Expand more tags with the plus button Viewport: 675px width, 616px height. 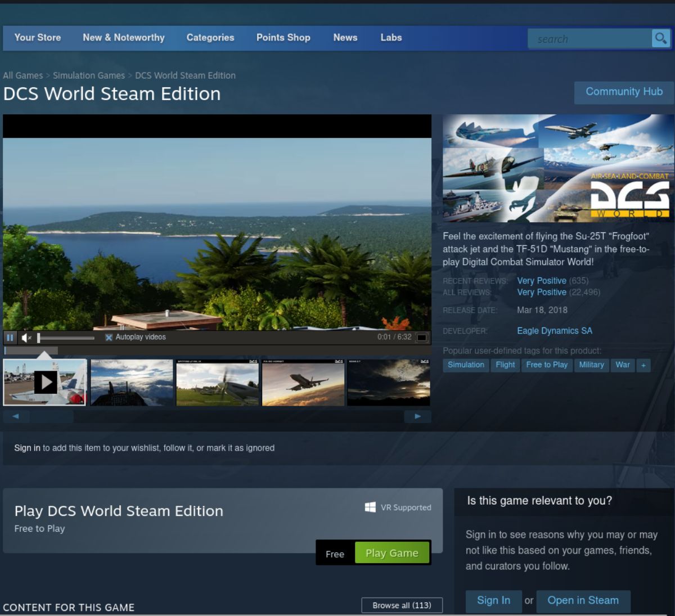coord(643,365)
